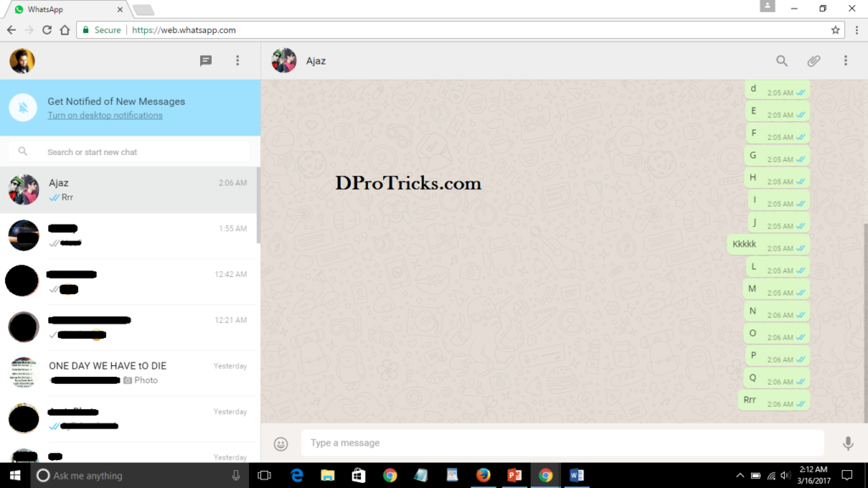Show hidden system tray icons
868x488 pixels.
(739, 475)
